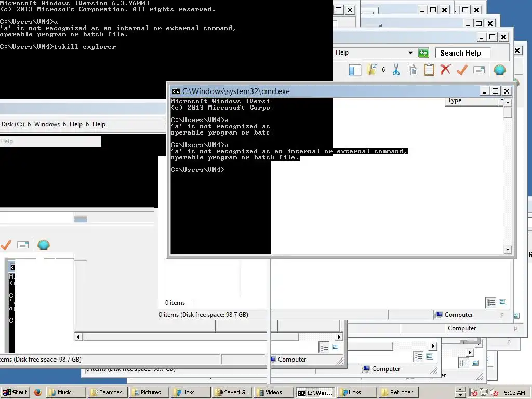Click the scissors Cut icon
The width and height of the screenshot is (532, 399).
point(396,70)
